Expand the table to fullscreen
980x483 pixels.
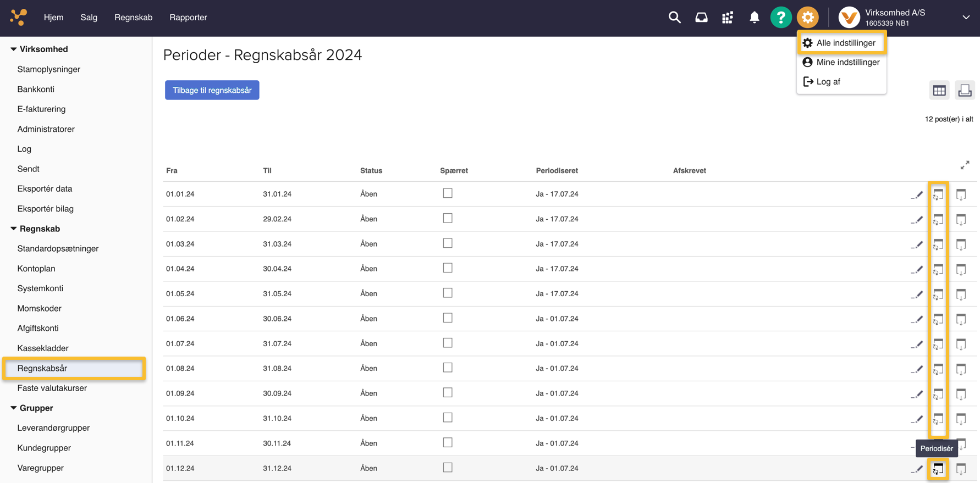point(965,165)
